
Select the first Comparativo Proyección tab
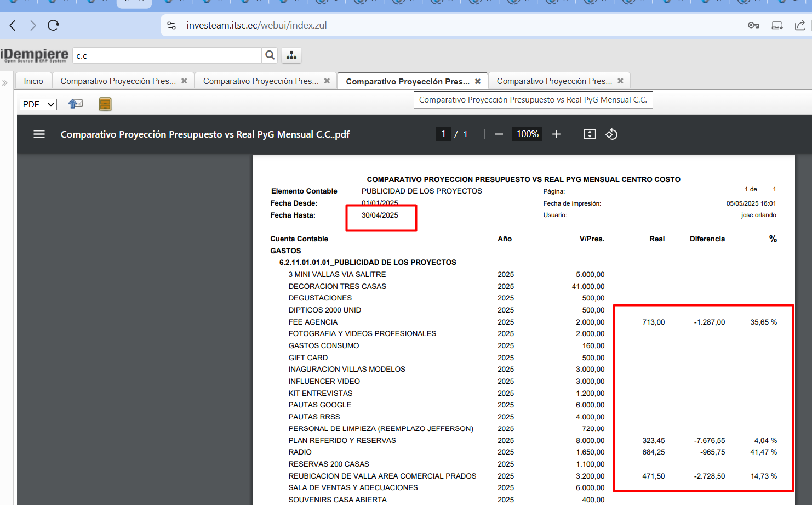118,81
